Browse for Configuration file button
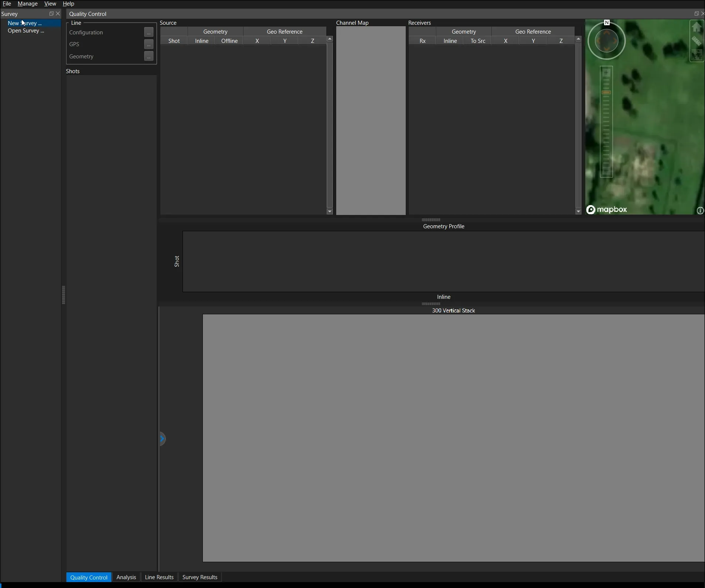705x588 pixels. click(x=149, y=33)
